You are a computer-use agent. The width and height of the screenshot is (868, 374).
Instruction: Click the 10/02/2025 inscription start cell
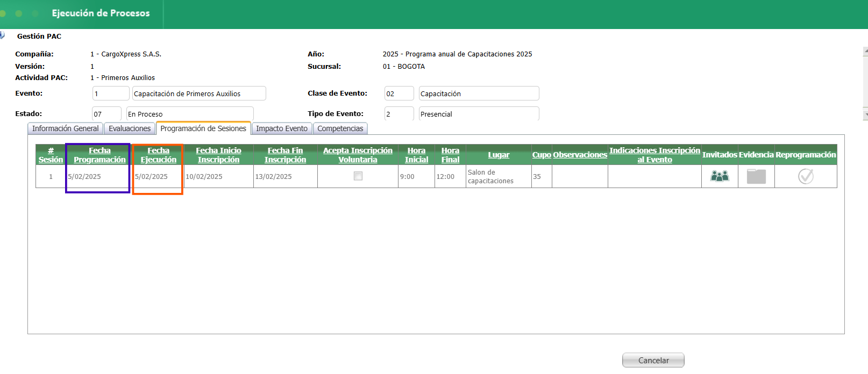click(218, 176)
